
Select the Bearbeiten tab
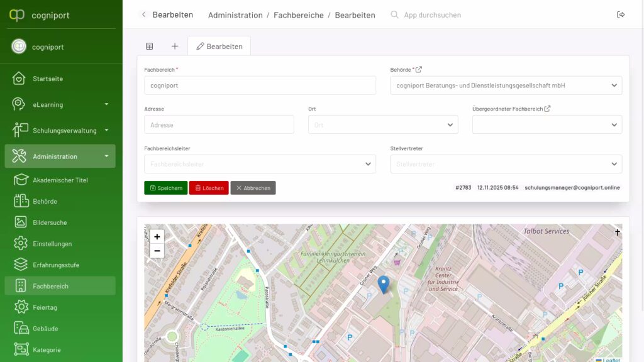(x=219, y=46)
